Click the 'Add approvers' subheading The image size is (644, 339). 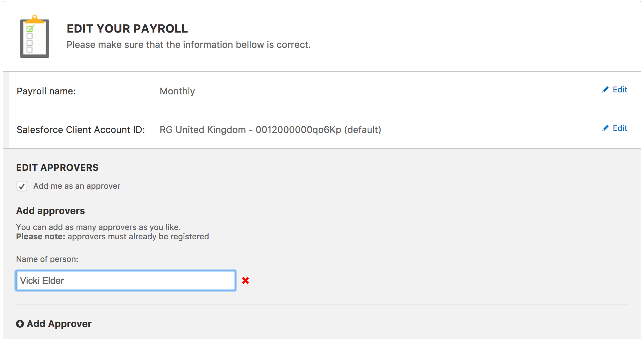coord(51,211)
